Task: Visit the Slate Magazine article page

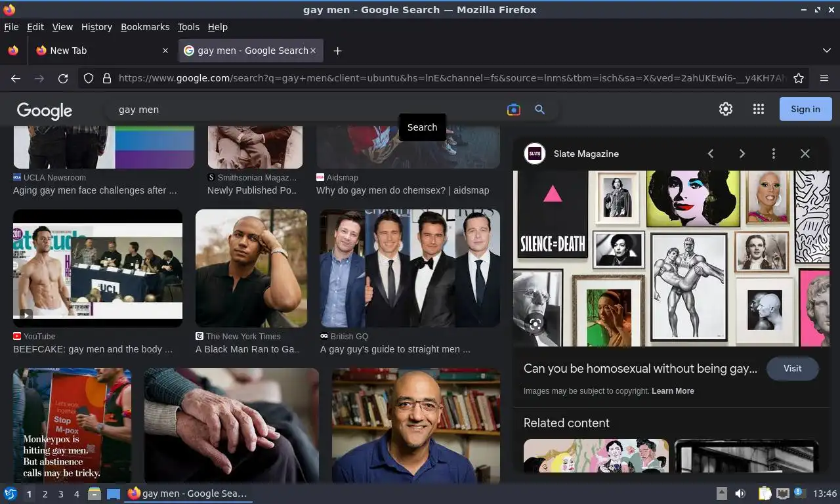Action: (792, 368)
